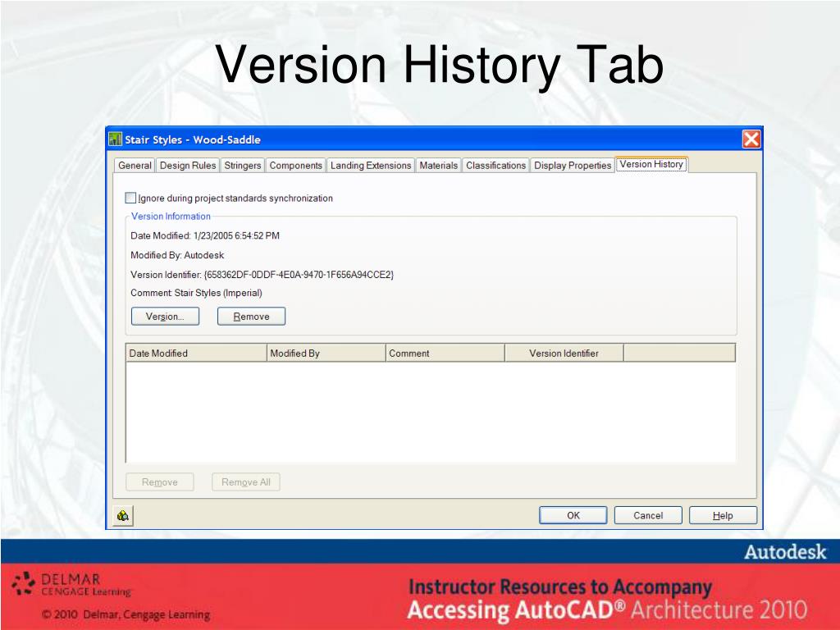Click the Modified By: Autodesk text
The width and height of the screenshot is (840, 630).
click(x=177, y=255)
